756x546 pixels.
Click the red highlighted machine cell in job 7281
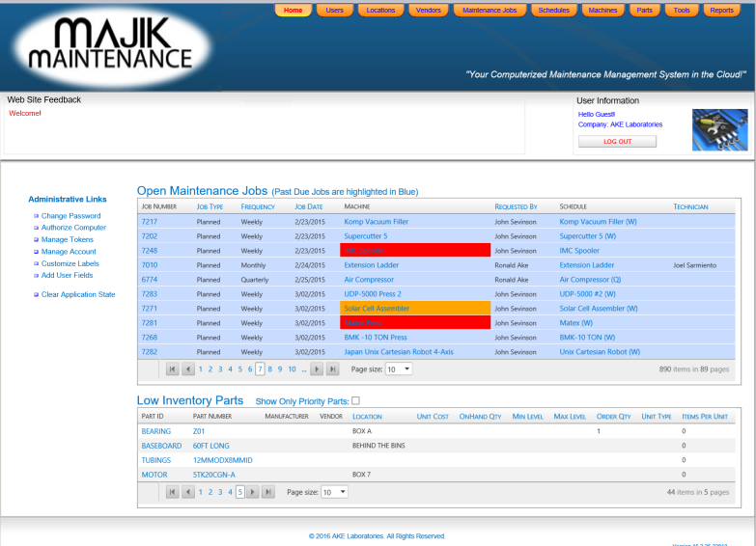coord(414,323)
